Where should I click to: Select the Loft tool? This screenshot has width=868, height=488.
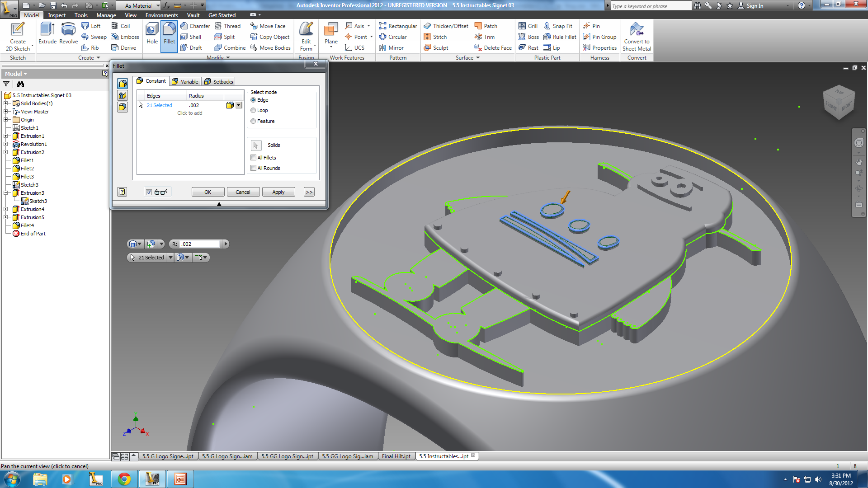click(91, 26)
